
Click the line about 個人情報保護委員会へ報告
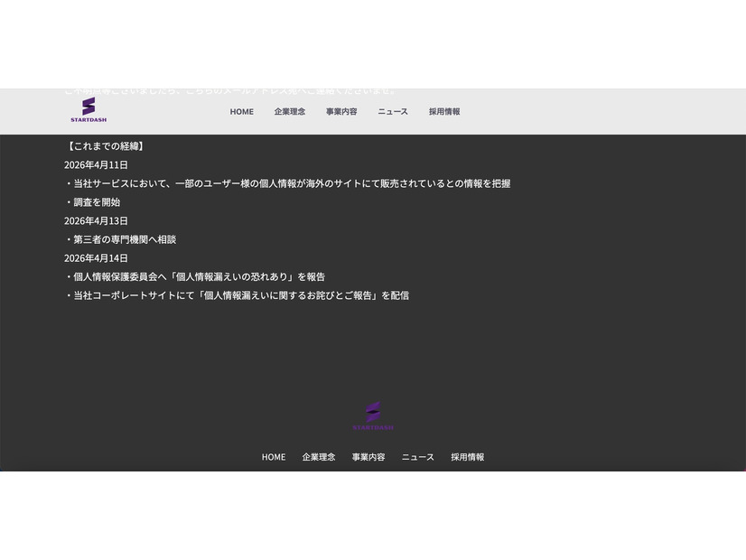(194, 277)
